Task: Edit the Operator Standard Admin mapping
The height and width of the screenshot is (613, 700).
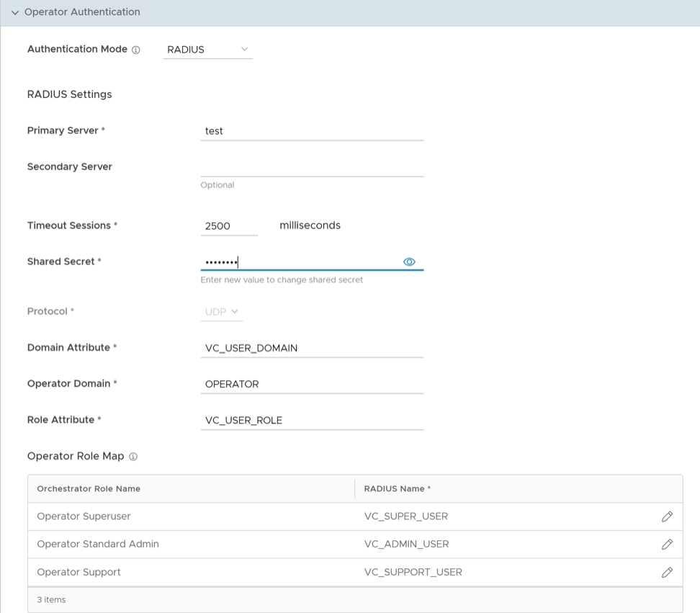Action: 667,545
